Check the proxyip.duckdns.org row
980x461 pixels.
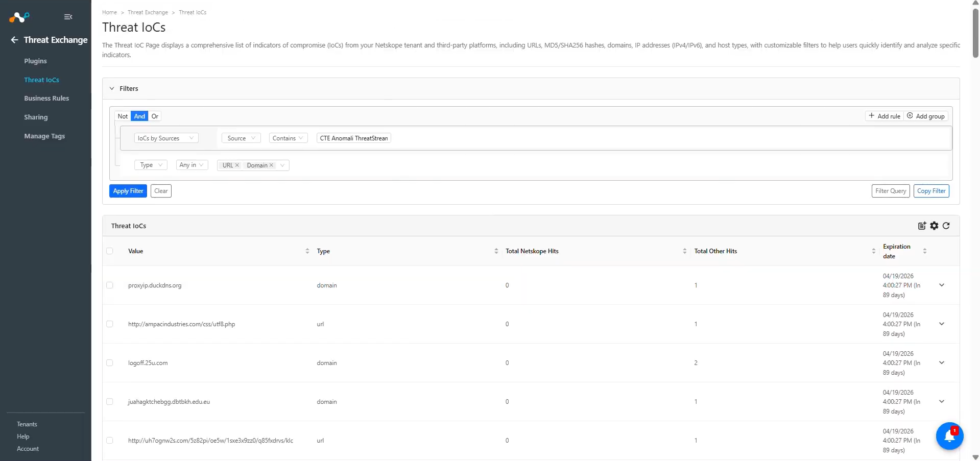110,285
